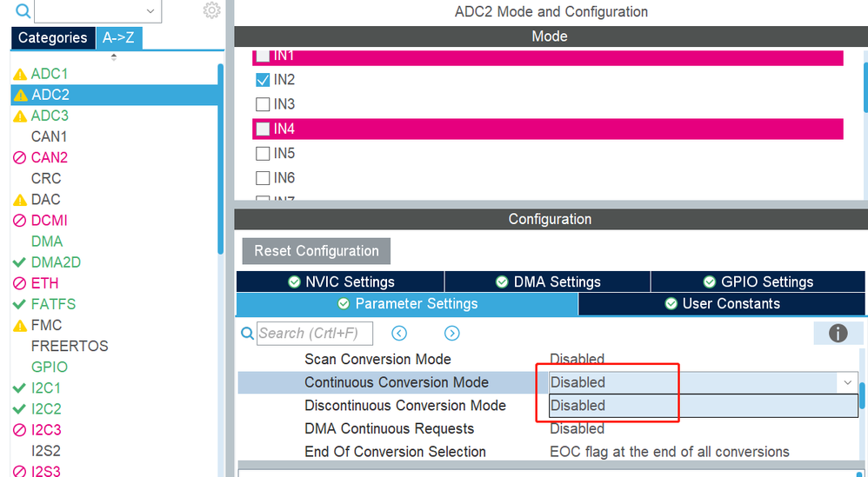Click the parameter search input field

pos(315,334)
